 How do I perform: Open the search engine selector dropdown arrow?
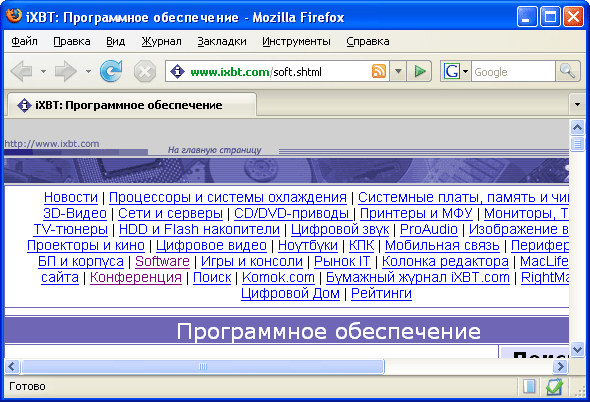point(465,72)
